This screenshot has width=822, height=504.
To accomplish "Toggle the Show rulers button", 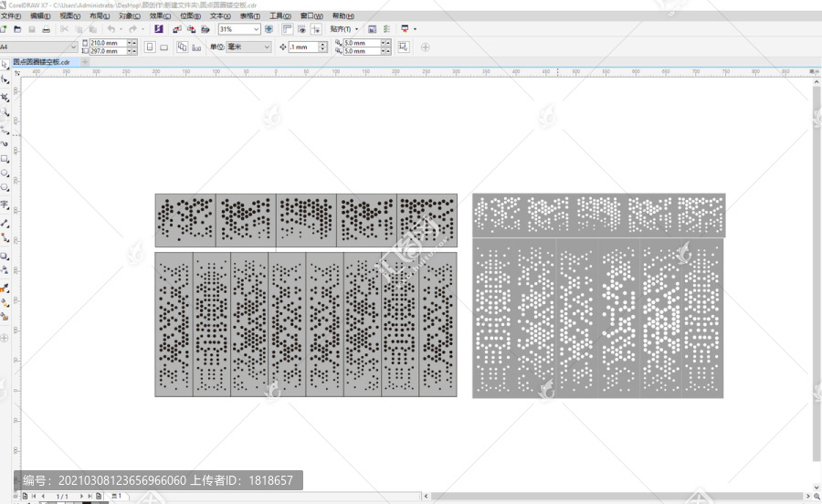I will coord(288,29).
